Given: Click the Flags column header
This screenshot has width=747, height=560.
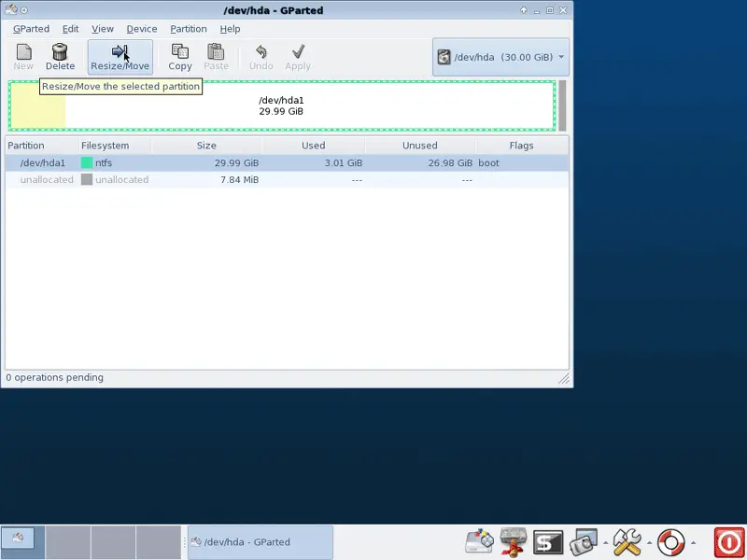Looking at the screenshot, I should point(522,146).
